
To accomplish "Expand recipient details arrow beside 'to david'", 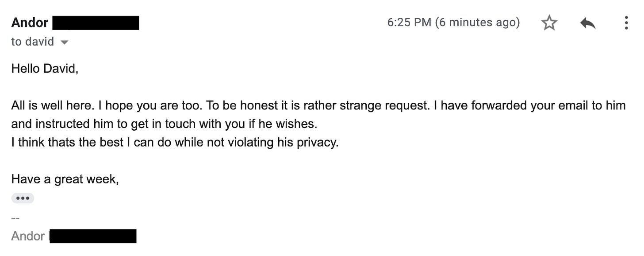I will [64, 43].
